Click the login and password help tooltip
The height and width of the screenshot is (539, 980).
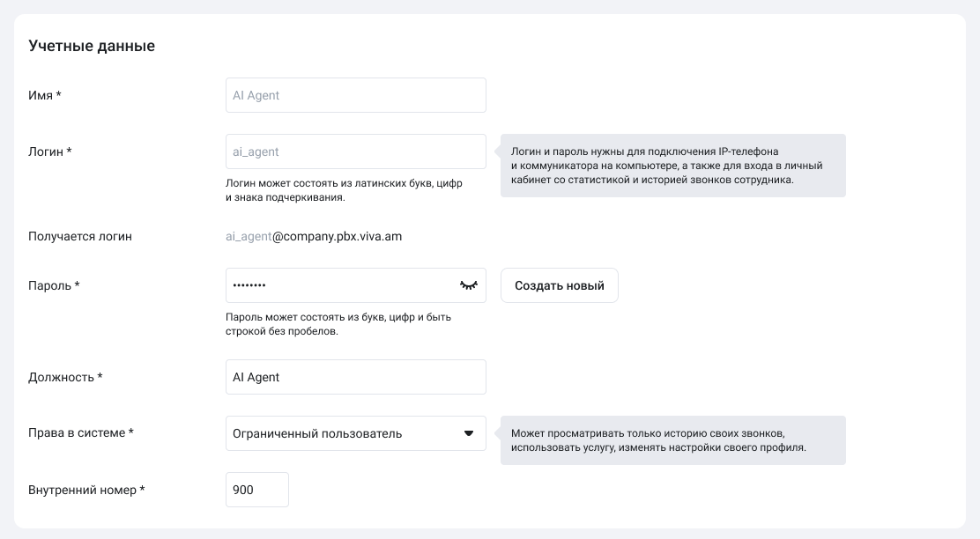coord(673,166)
